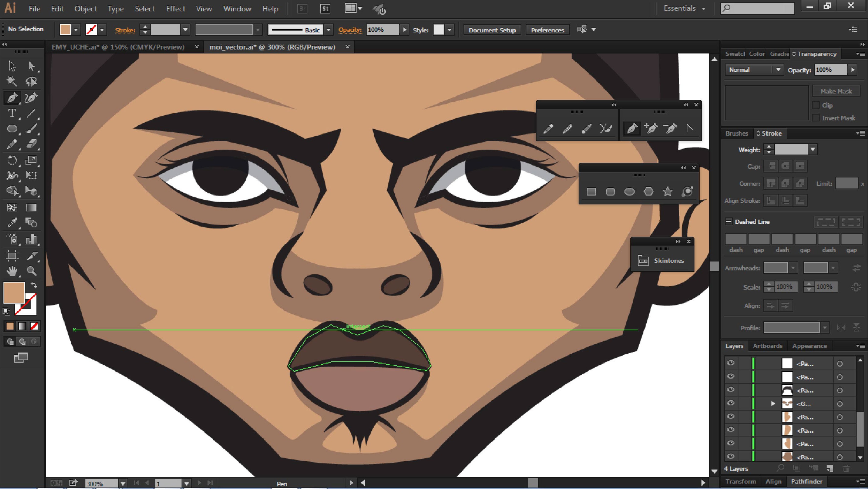Toggle the Dashed Line checkbox

728,221
